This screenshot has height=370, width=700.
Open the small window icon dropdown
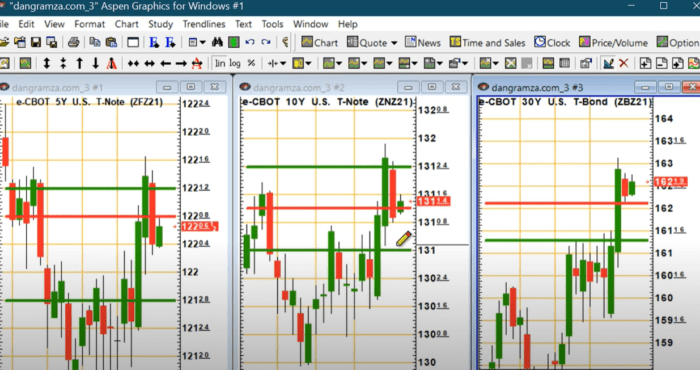coord(203,42)
